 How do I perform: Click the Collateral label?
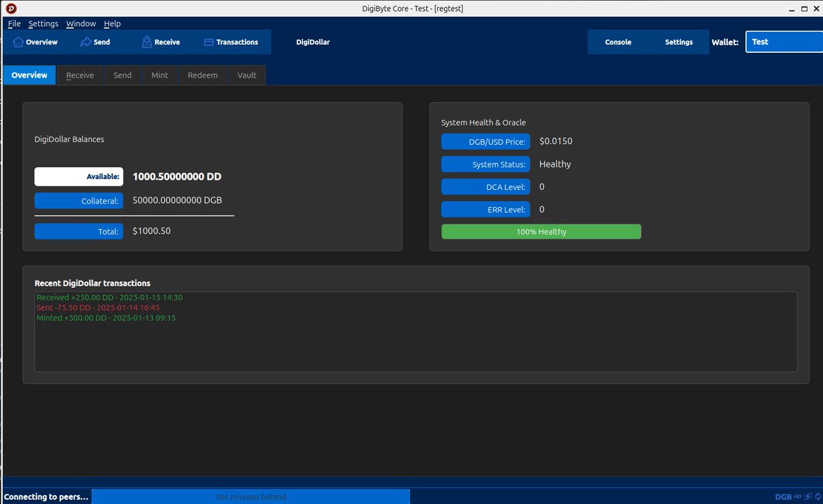click(79, 201)
